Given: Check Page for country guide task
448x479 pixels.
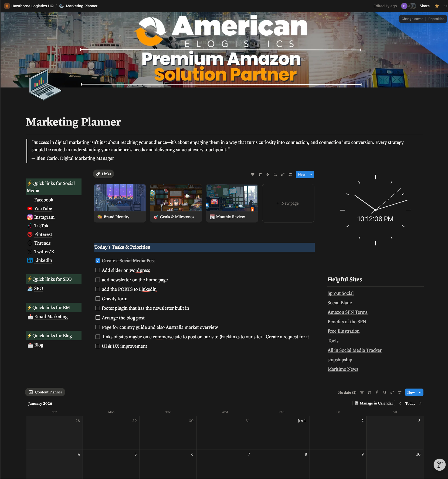Looking at the screenshot, I should click(98, 327).
